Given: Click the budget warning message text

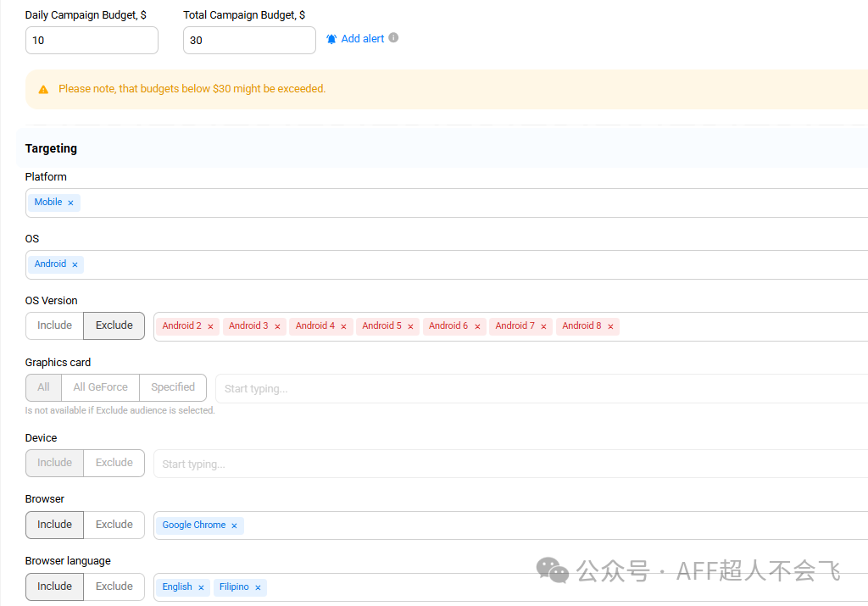Looking at the screenshot, I should coord(192,88).
